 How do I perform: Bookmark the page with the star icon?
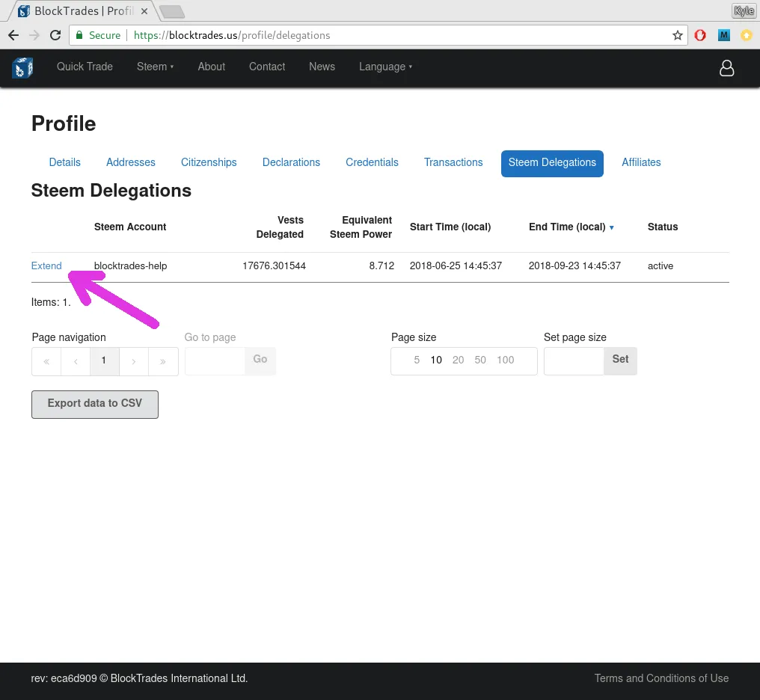click(678, 35)
